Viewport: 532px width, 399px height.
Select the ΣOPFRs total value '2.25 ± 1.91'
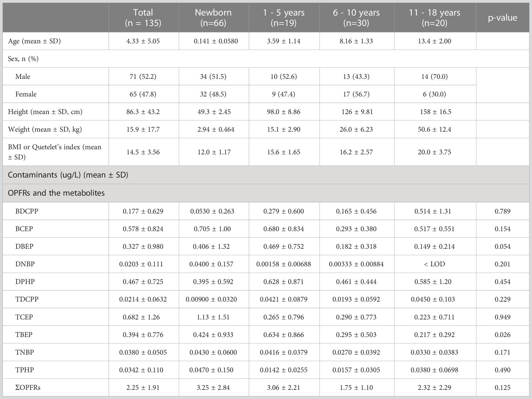[x=143, y=387]
